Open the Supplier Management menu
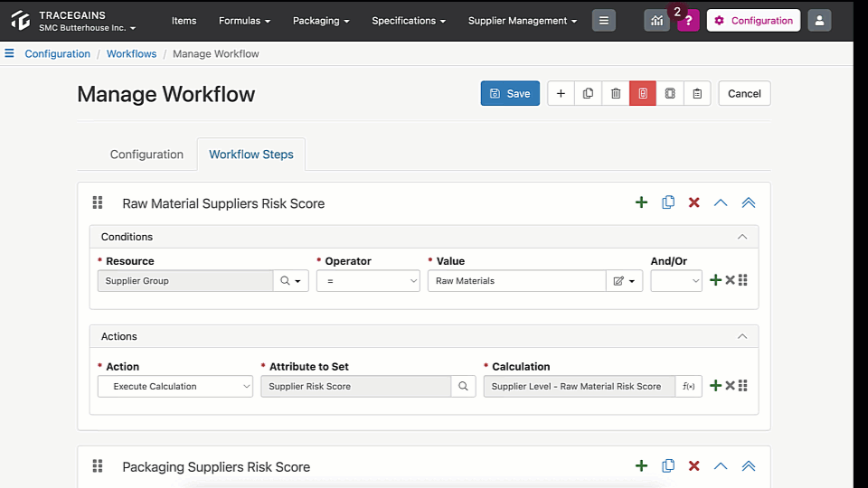 (x=523, y=21)
